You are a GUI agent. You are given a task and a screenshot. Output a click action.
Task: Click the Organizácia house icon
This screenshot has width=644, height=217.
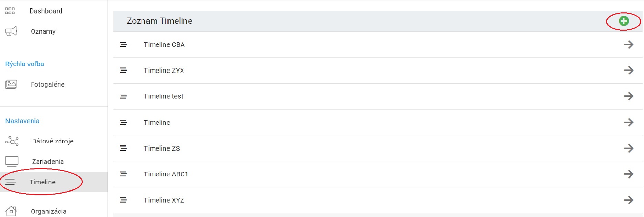coord(11,211)
